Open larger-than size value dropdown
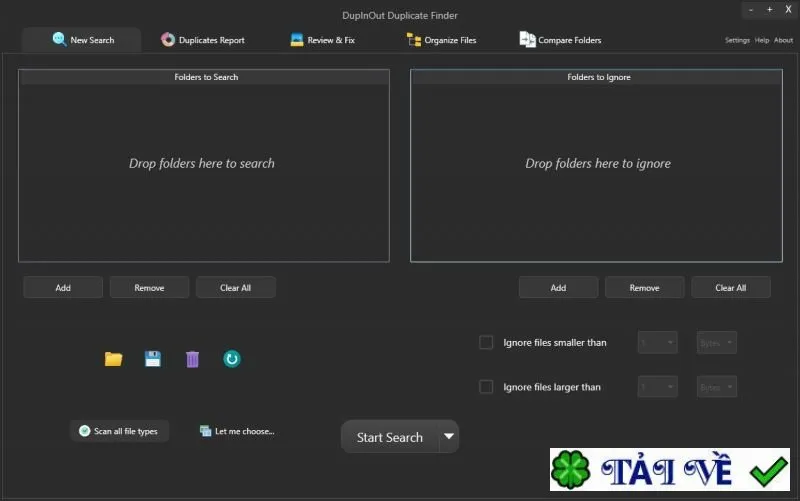Image resolution: width=800 pixels, height=501 pixels. point(657,387)
